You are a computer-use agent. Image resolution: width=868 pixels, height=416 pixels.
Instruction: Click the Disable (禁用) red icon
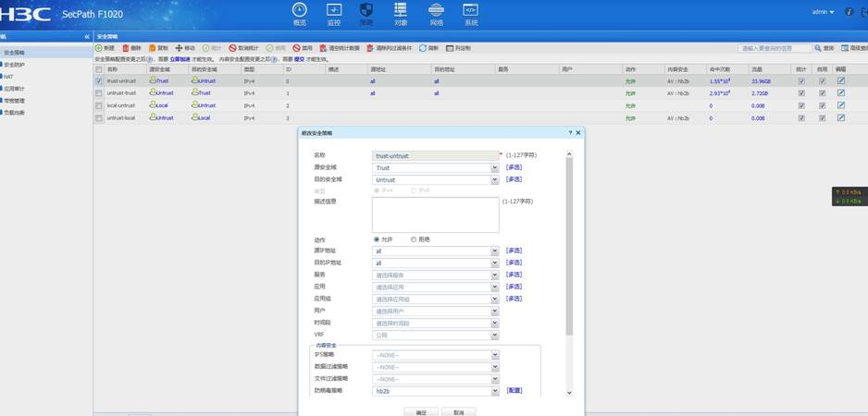coord(296,48)
